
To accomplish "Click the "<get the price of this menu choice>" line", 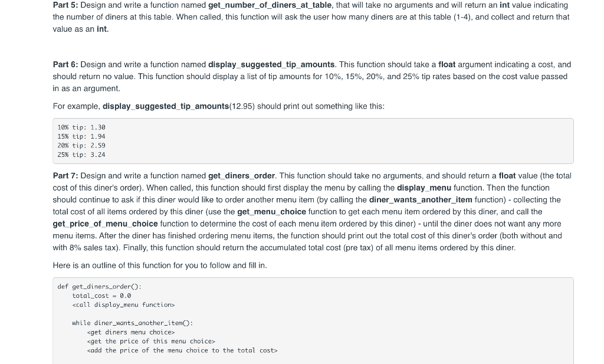I will tap(151, 341).
